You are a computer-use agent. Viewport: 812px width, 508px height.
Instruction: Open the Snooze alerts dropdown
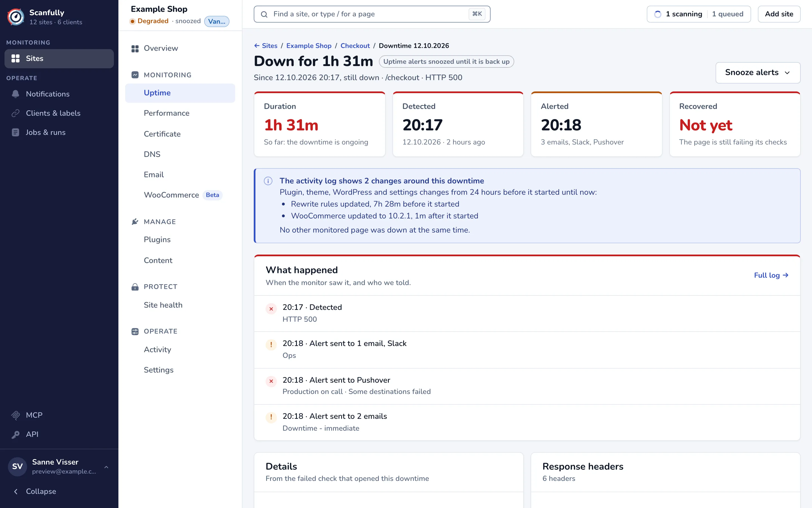tap(758, 73)
